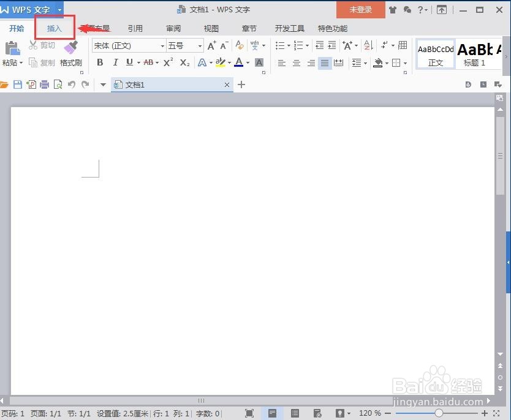Increase font size with A+ icon
This screenshot has width=511, height=420.
point(211,45)
